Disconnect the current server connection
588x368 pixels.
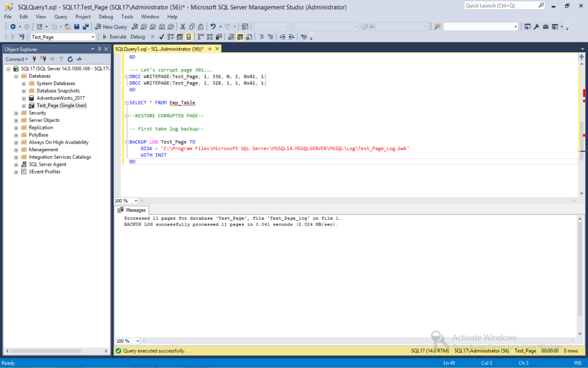point(44,59)
